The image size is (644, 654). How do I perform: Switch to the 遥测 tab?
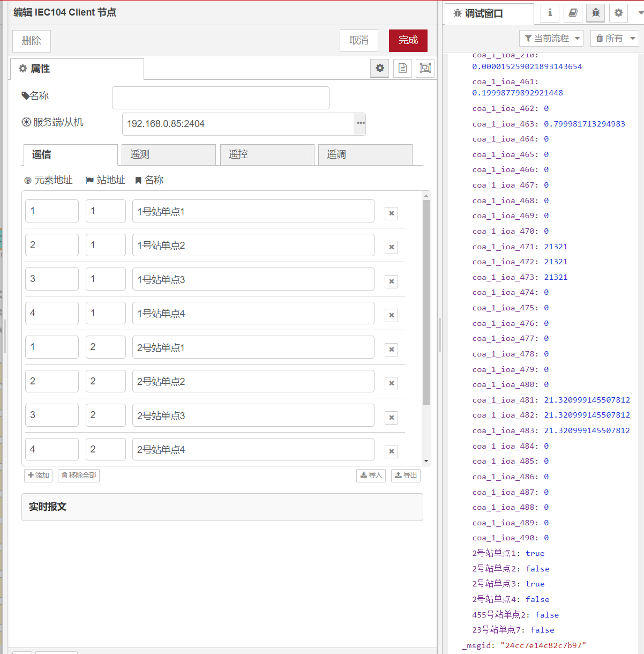pyautogui.click(x=168, y=154)
